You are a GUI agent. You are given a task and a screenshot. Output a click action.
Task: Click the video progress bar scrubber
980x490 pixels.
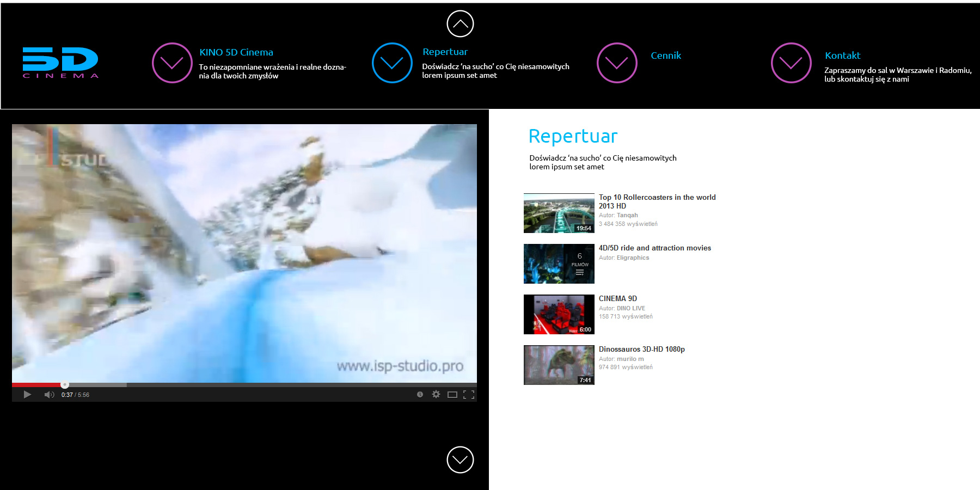pos(65,385)
